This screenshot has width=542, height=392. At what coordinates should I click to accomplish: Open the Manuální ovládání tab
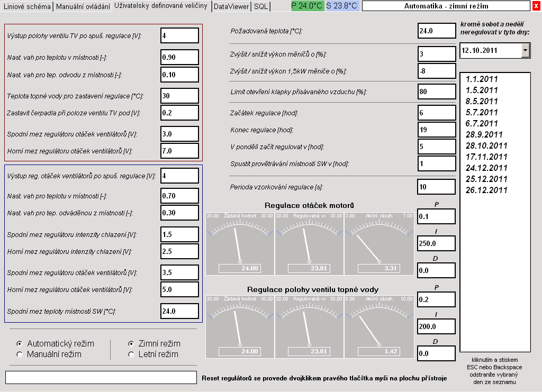point(83,6)
